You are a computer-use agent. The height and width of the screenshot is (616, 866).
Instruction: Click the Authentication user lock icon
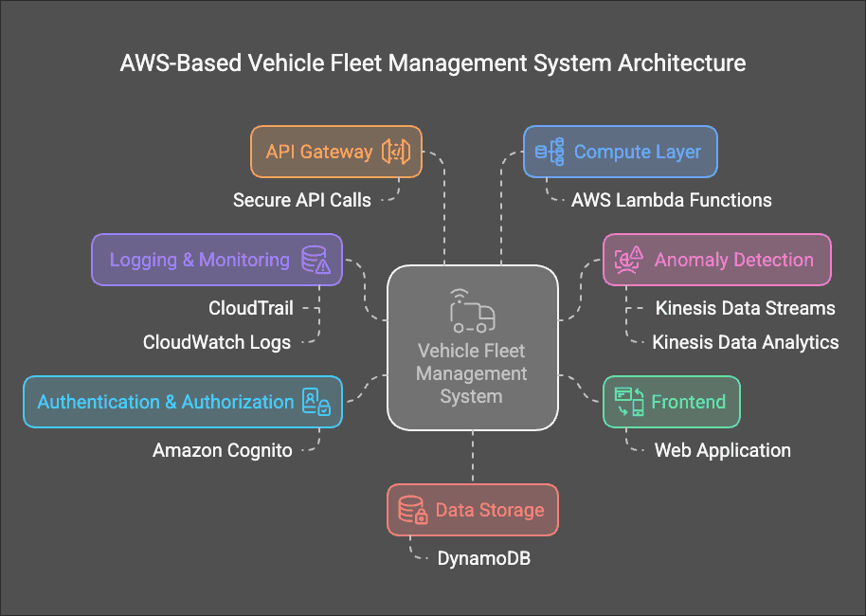tap(316, 402)
